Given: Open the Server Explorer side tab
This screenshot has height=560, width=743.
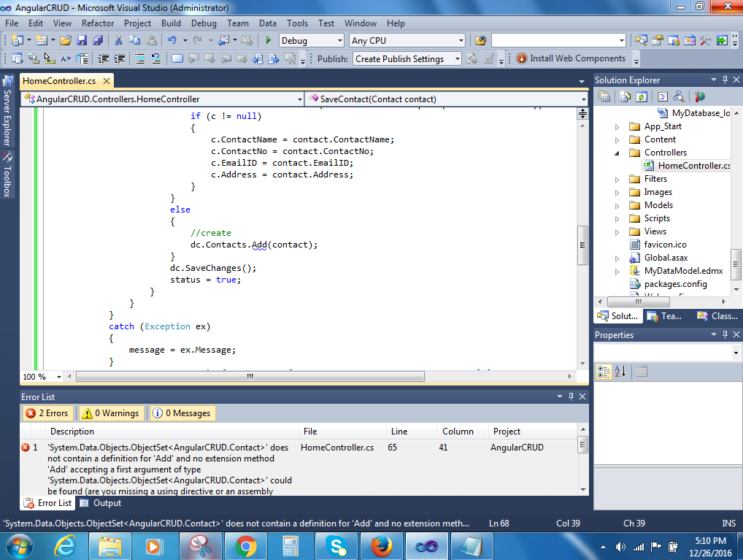Looking at the screenshot, I should click(7, 111).
